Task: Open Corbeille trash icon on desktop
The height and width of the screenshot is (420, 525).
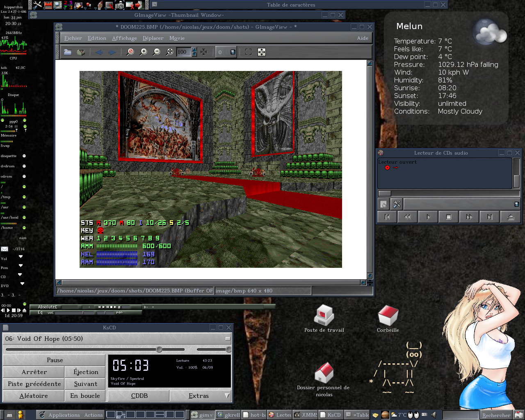Action: 388,316
